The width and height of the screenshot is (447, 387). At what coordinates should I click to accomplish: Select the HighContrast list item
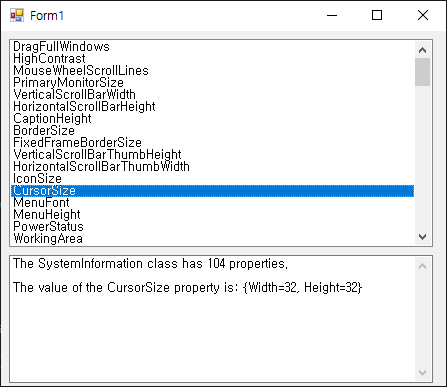pyautogui.click(x=212, y=59)
